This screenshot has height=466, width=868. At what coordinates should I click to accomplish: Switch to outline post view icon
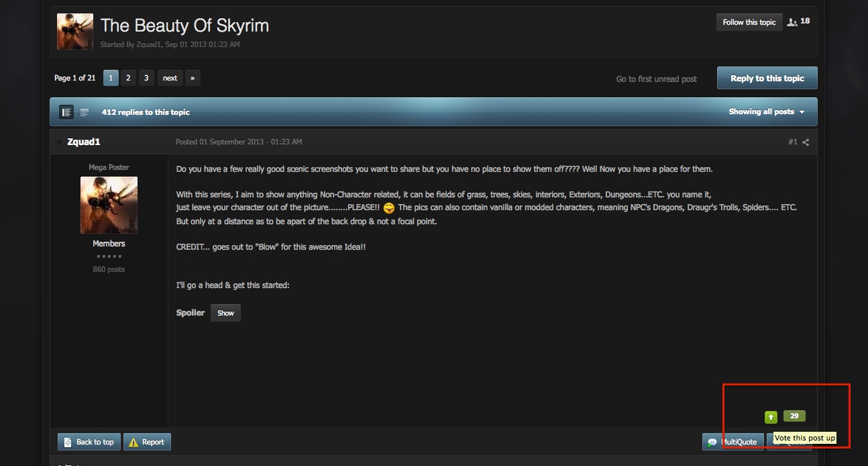[85, 112]
